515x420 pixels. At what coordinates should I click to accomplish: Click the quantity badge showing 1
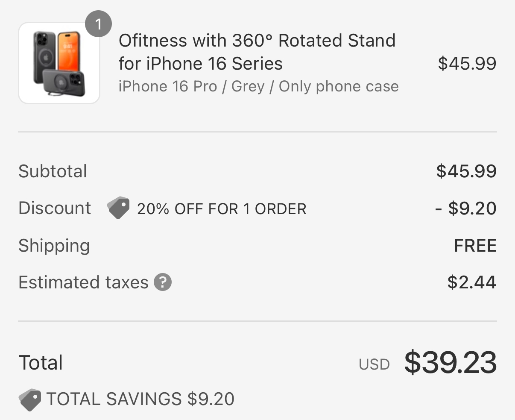(x=98, y=24)
